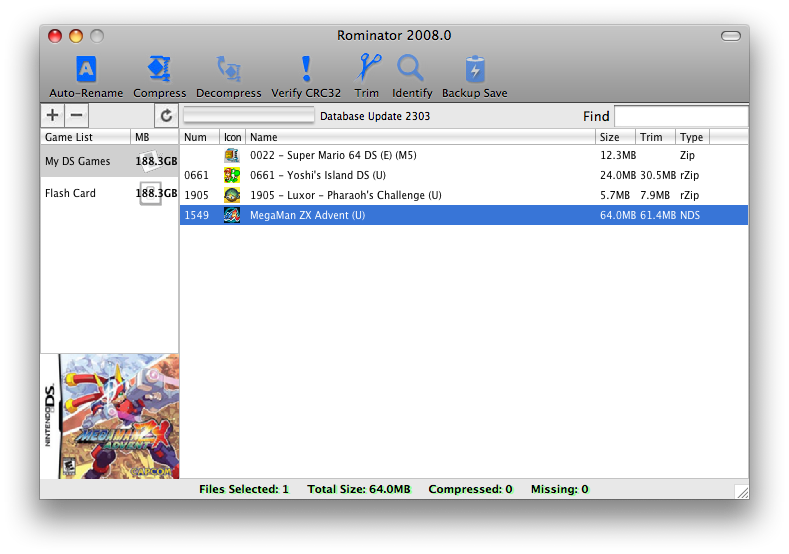The width and height of the screenshot is (789, 554).
Task: Click the Compress toolbar icon
Action: pyautogui.click(x=160, y=69)
